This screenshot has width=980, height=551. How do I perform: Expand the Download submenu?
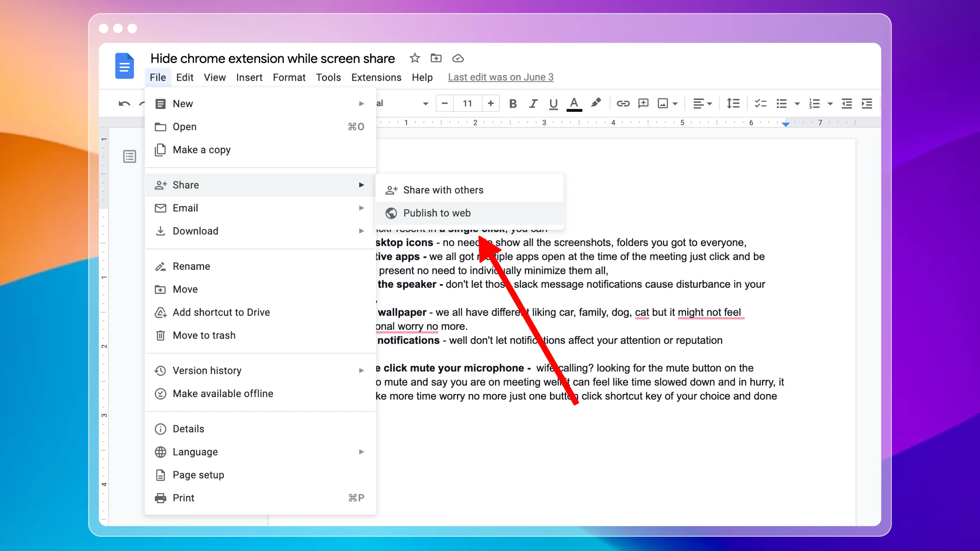click(260, 231)
